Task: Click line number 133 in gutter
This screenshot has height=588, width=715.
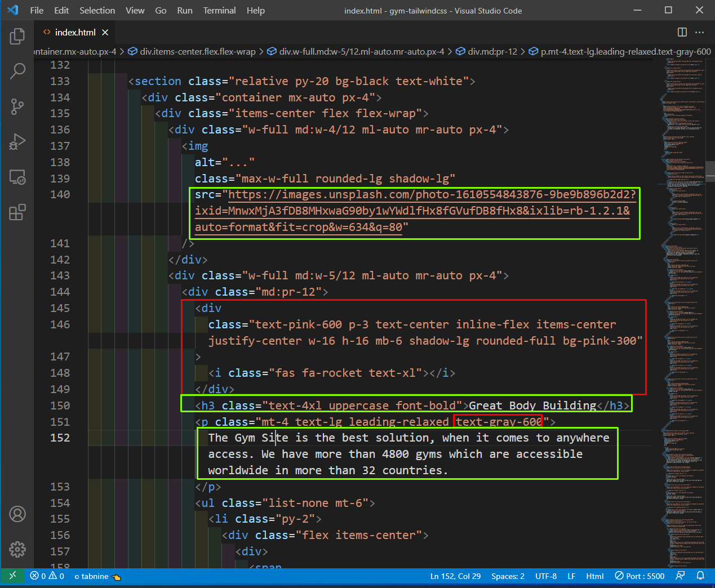Action: point(60,81)
